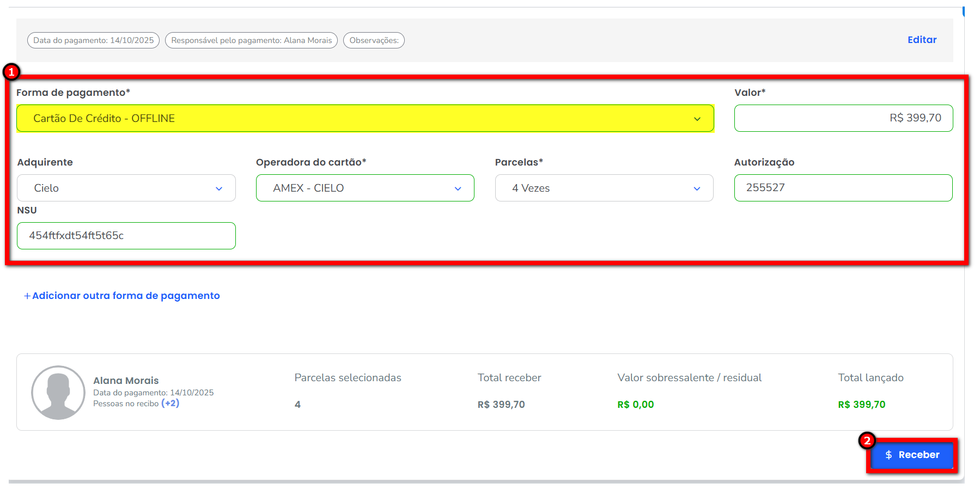This screenshot has height=489, width=980.
Task: Click the plus icon to add payment method
Action: [27, 296]
